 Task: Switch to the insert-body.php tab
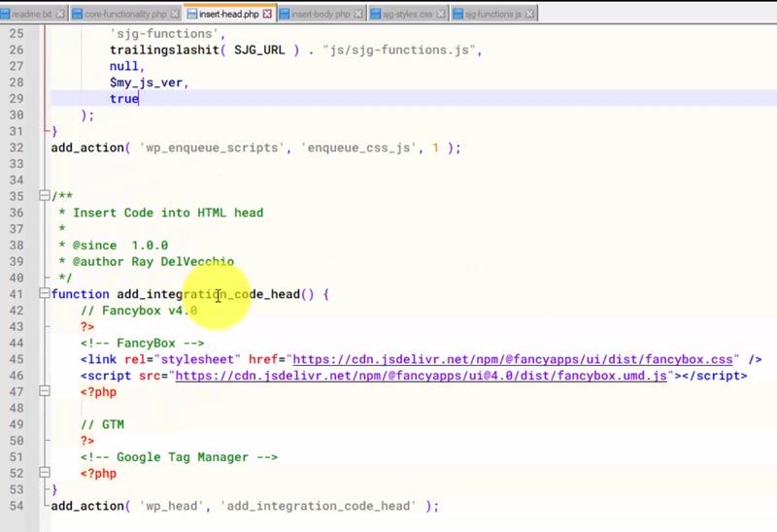[321, 14]
